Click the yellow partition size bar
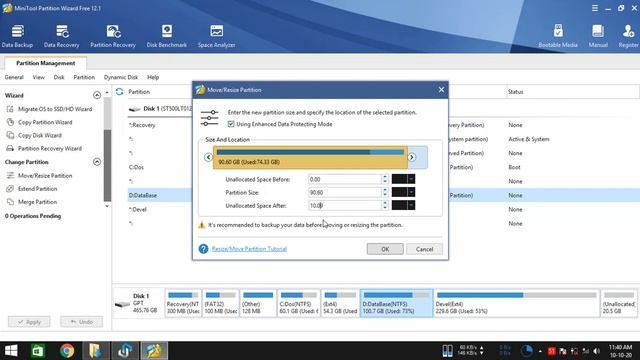This screenshot has width=640, height=360. (310, 157)
